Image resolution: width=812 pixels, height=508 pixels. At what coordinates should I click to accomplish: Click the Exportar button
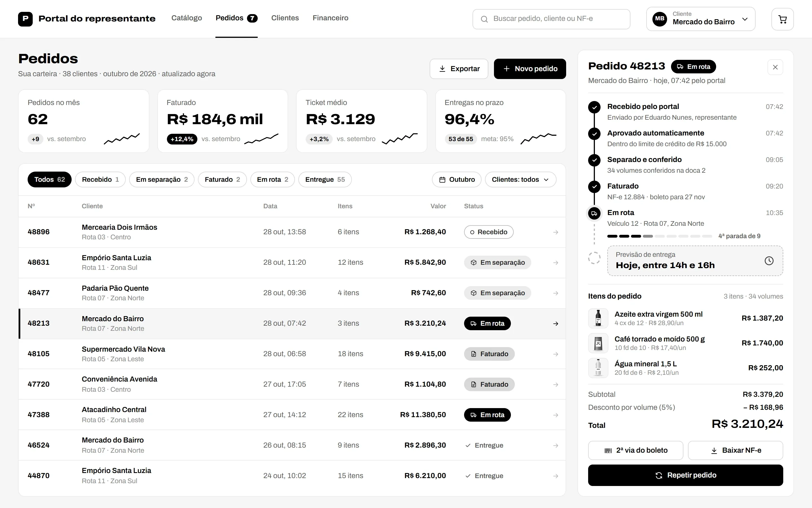tap(459, 69)
